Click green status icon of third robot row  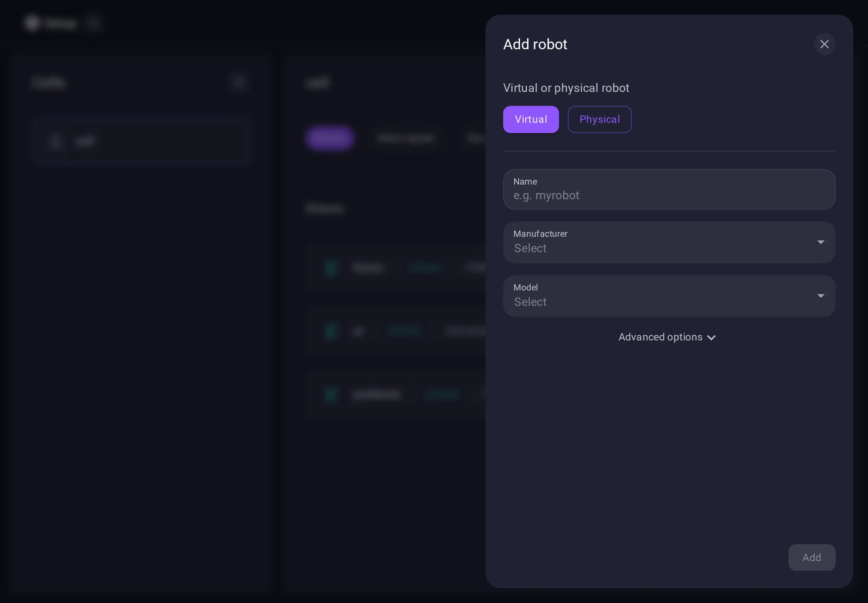tap(331, 395)
